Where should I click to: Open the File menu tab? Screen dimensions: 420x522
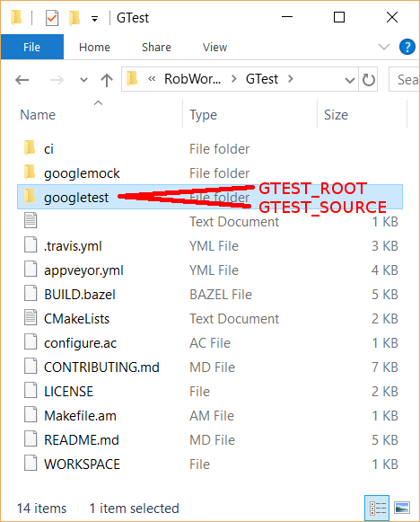click(32, 47)
